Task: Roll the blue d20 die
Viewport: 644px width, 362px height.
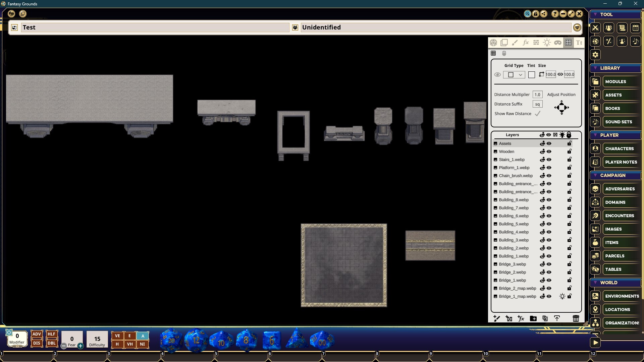Action: [171, 340]
